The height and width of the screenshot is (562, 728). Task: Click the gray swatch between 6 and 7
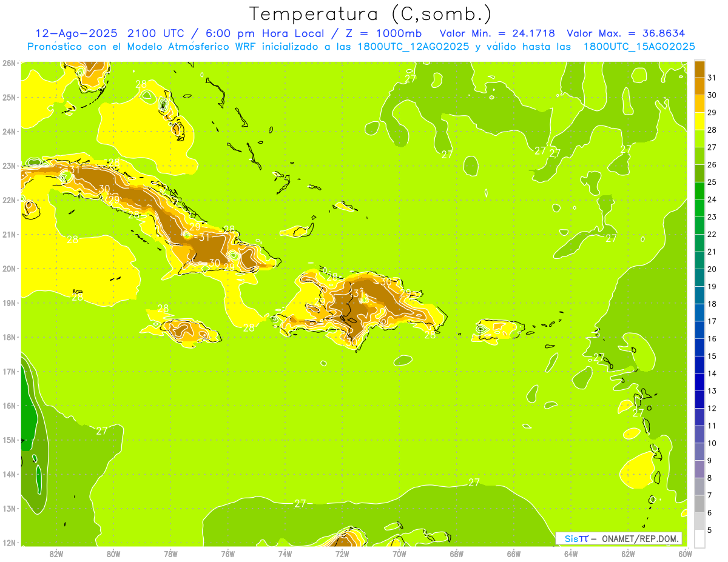(x=699, y=504)
